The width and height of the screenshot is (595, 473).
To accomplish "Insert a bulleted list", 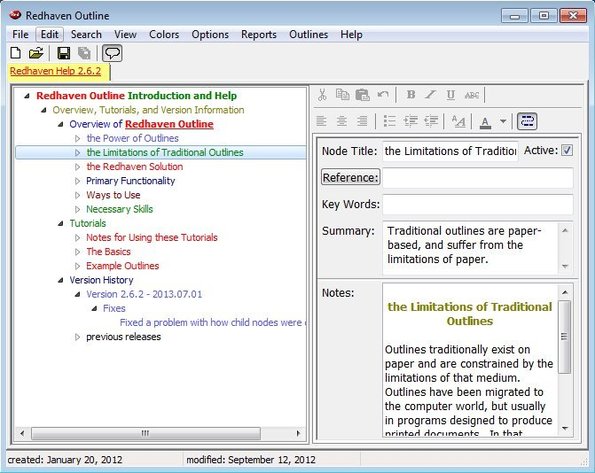I will coord(390,121).
